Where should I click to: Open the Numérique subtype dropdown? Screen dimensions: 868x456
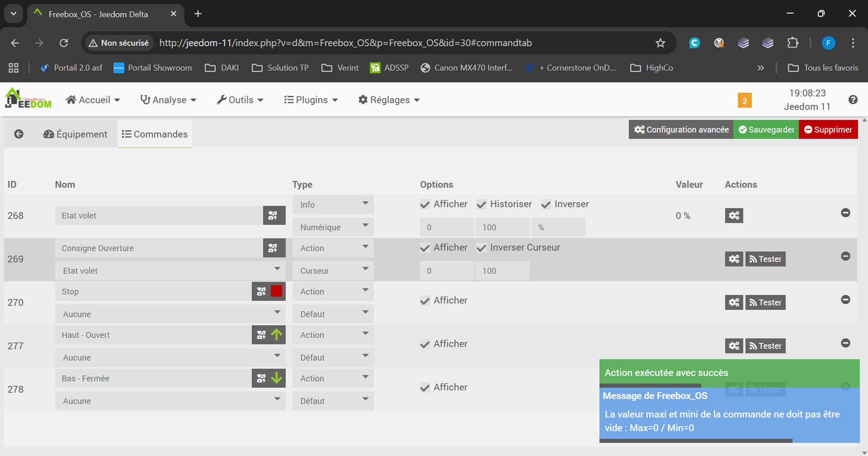coord(333,227)
